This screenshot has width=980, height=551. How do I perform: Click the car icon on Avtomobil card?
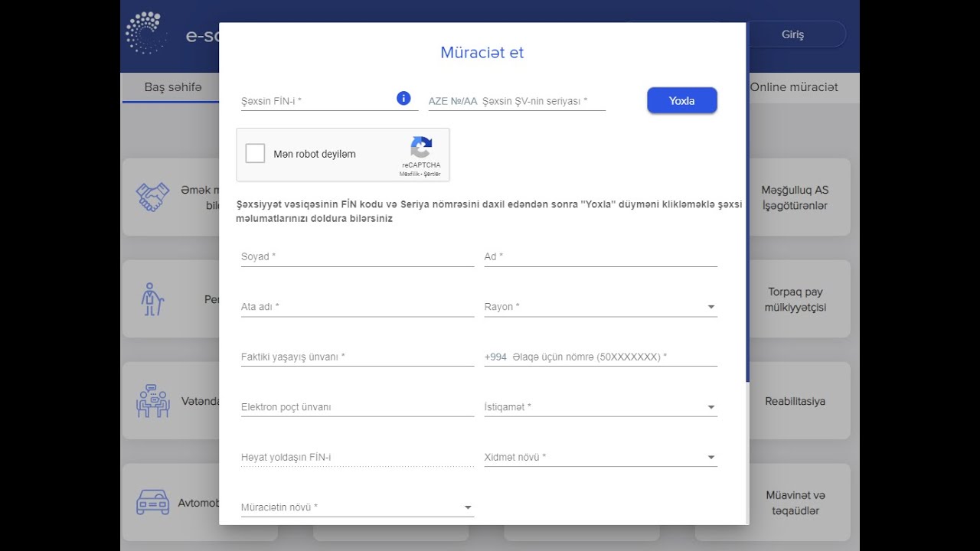(152, 502)
